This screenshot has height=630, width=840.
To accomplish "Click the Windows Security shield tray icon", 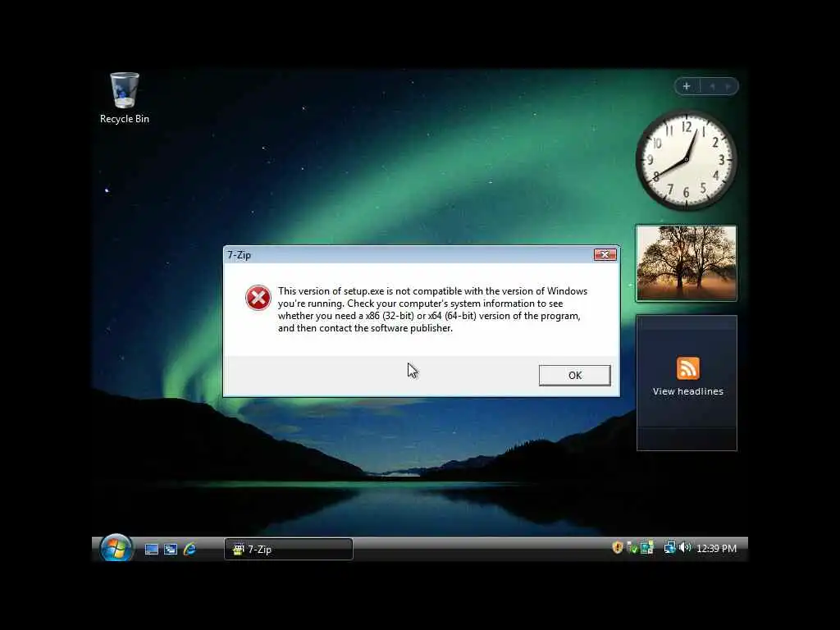I will coord(617,547).
